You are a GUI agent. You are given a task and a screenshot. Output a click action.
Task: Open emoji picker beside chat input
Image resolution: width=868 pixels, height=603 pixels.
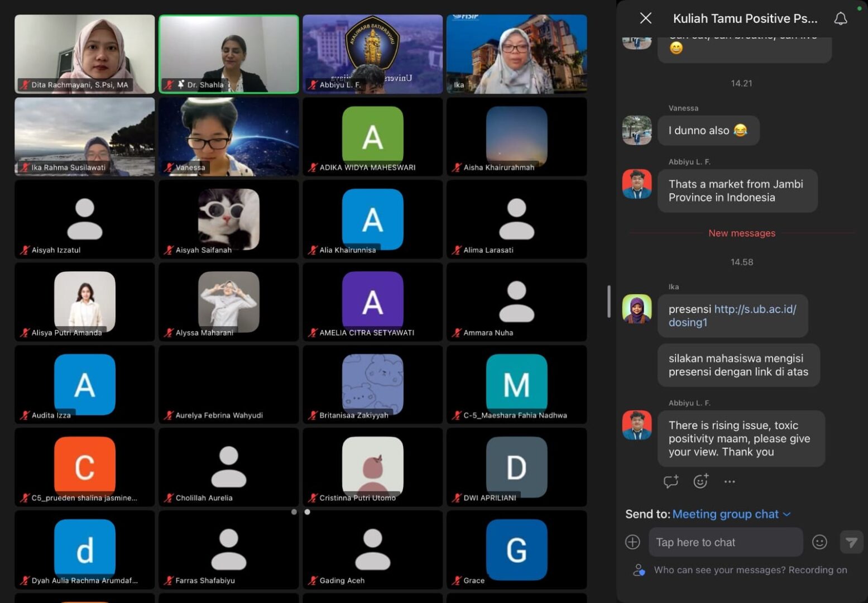point(819,542)
